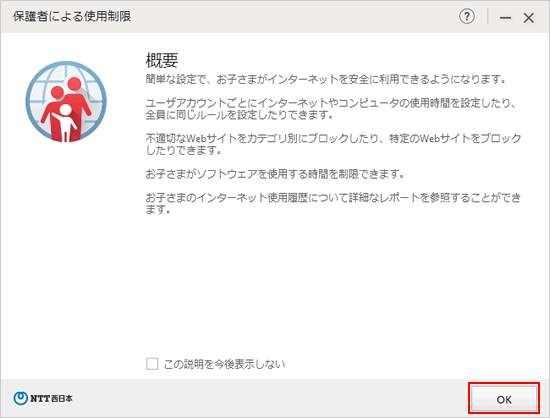Close the parental control dialog with X

tap(529, 18)
